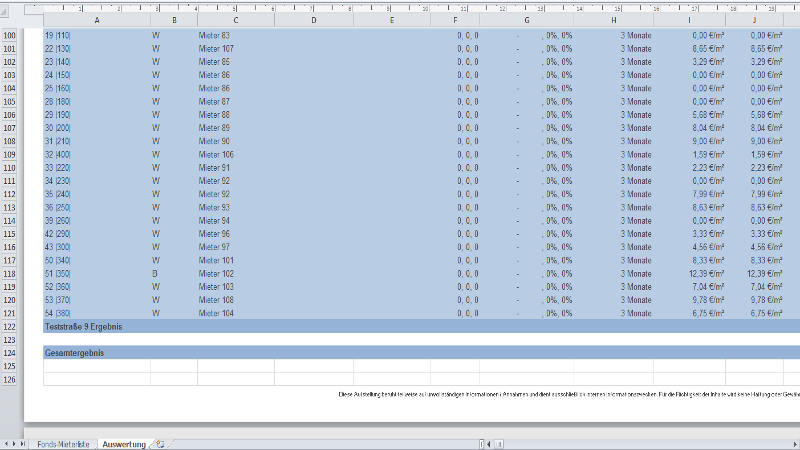The image size is (800, 450).
Task: Click the 'Teststraße 9 Ergebnis' cell
Action: click(x=83, y=327)
